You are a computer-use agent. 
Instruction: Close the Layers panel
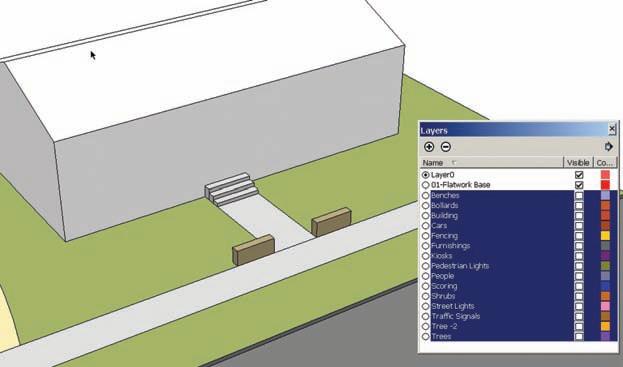coord(612,129)
